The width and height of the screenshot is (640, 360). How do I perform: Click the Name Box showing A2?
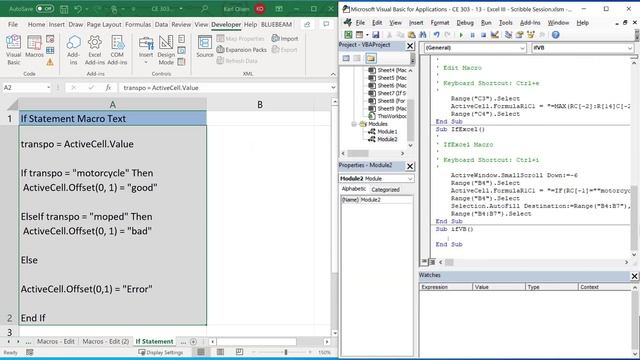[24, 87]
